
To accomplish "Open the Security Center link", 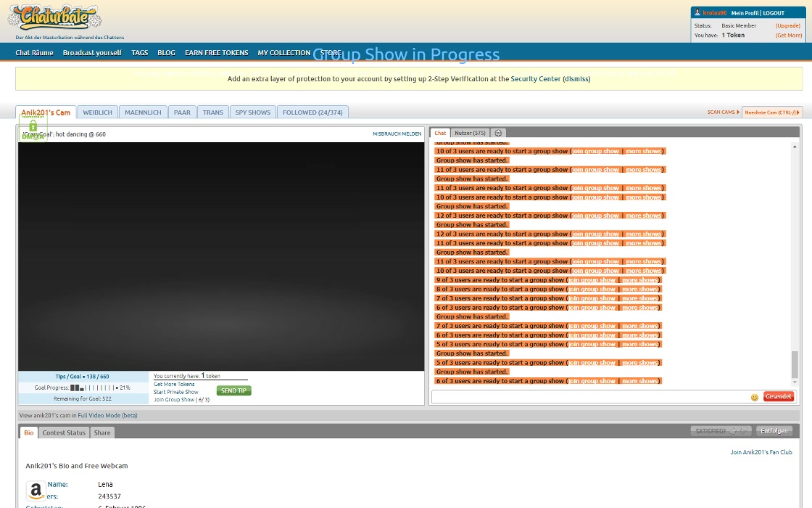I will point(535,79).
